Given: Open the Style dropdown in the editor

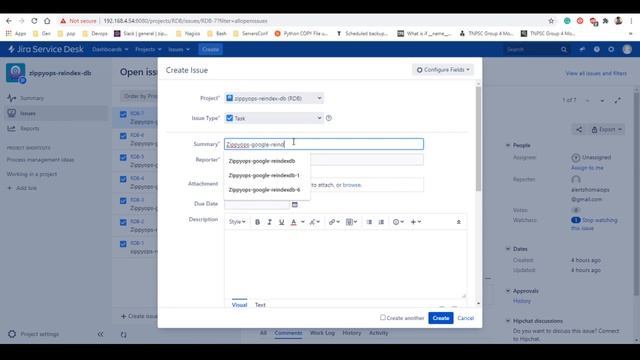Looking at the screenshot, I should pos(237,222).
